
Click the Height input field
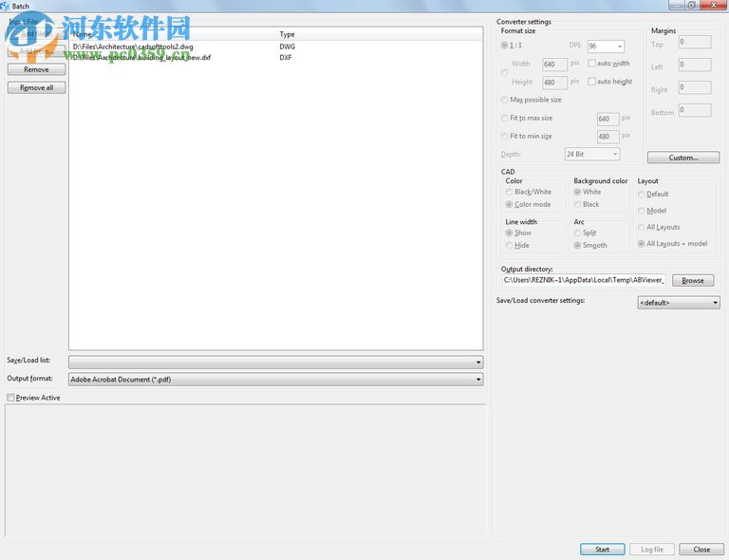[x=554, y=83]
